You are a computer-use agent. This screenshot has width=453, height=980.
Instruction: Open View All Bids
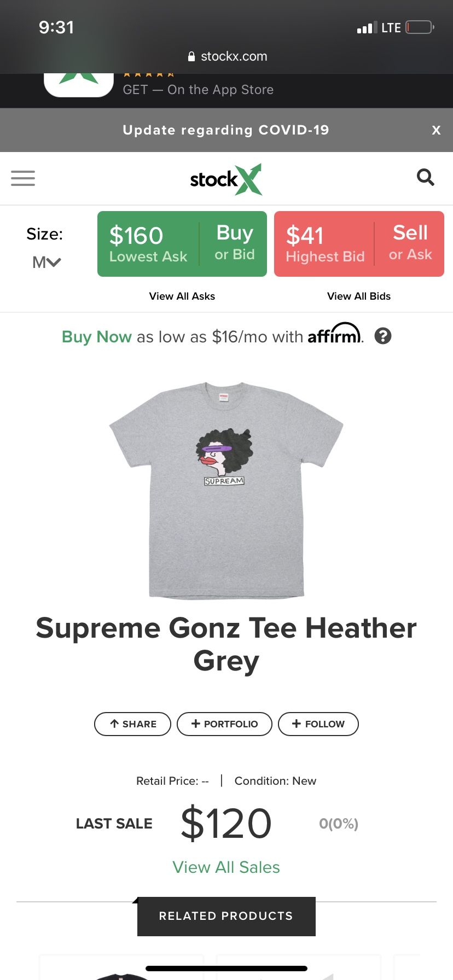pos(359,296)
